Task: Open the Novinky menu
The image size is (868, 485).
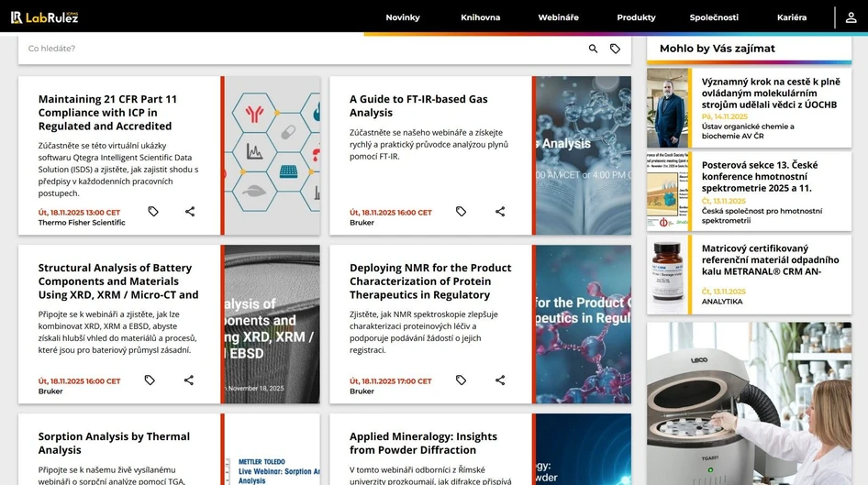Action: coord(403,17)
